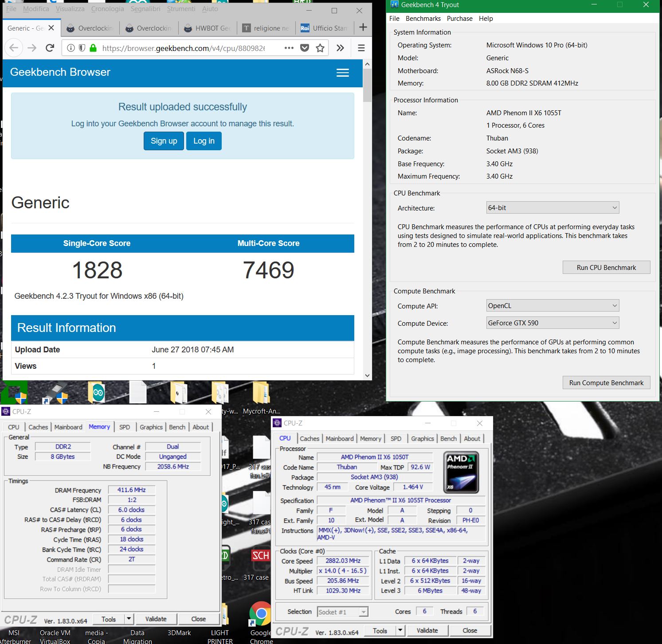Click Close button in Memory CPU-Z window
The height and width of the screenshot is (644, 662).
(x=199, y=619)
